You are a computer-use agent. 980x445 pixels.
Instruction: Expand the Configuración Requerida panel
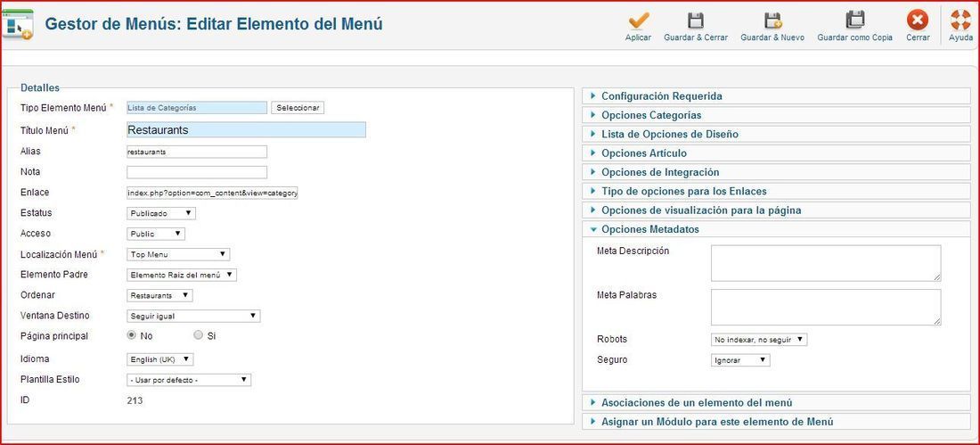coord(776,95)
